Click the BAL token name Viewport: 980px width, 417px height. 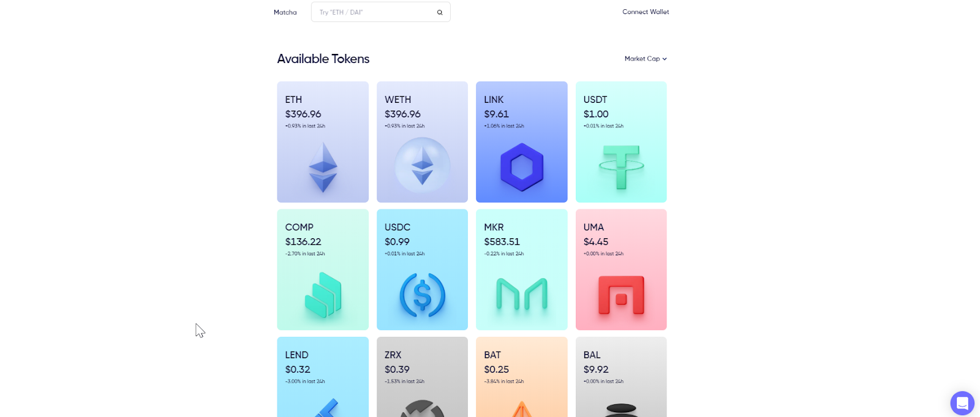[x=592, y=355]
